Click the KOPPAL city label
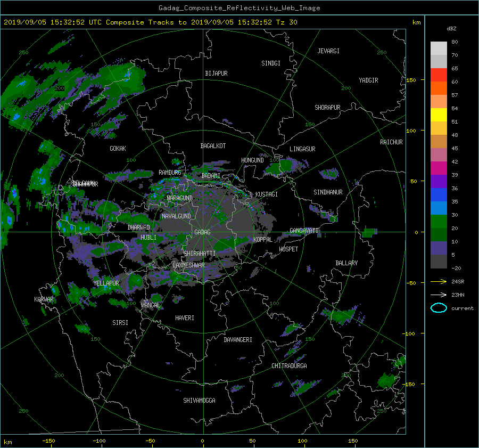Image resolution: width=479 pixels, height=448 pixels. click(x=263, y=239)
